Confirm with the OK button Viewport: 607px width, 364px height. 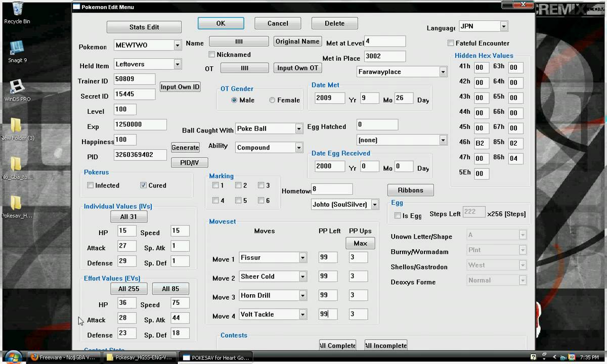coord(221,23)
